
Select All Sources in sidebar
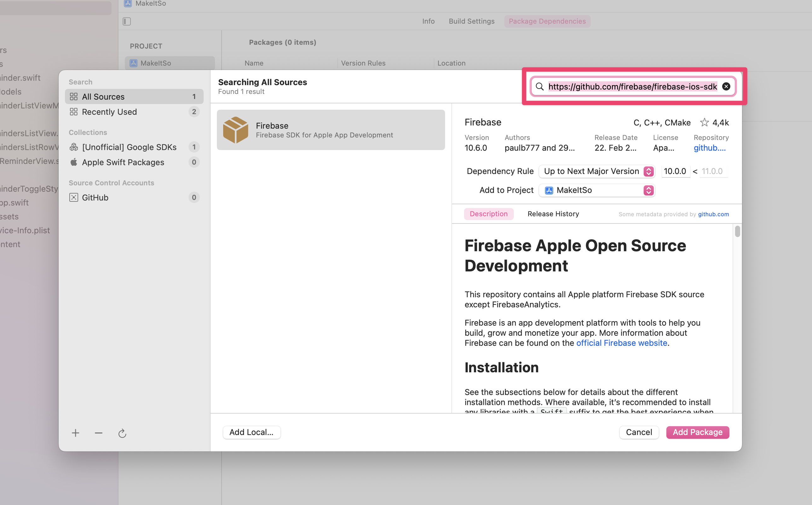pyautogui.click(x=134, y=96)
